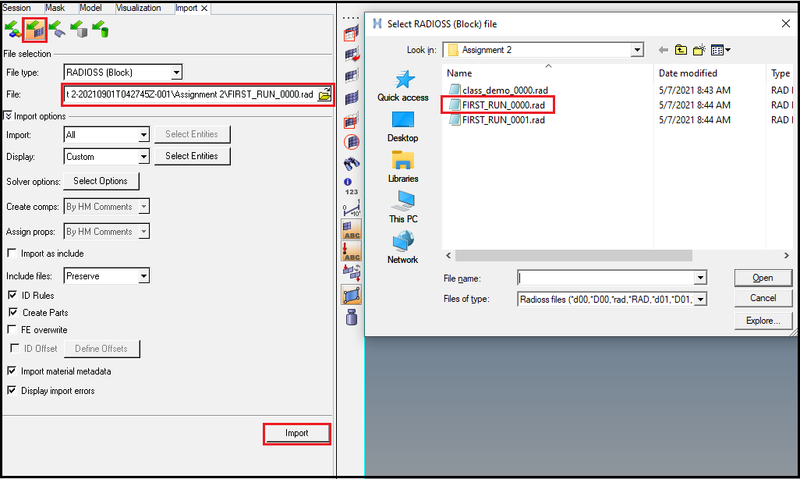Open the Import All dropdown

coord(144,135)
